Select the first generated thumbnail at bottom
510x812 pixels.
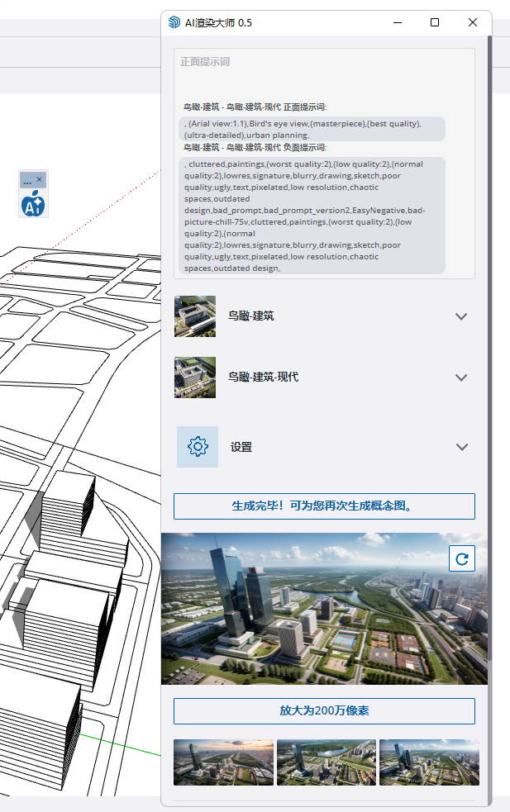point(223,762)
